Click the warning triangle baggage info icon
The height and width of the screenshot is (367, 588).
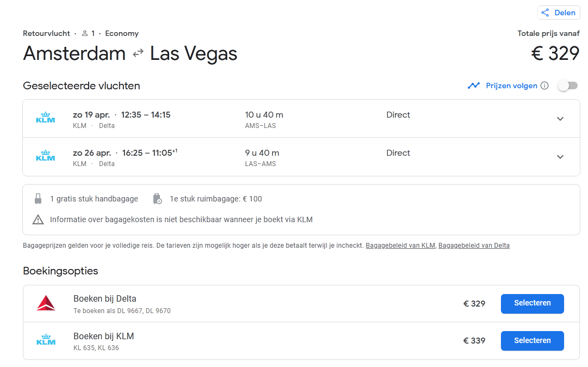38,219
